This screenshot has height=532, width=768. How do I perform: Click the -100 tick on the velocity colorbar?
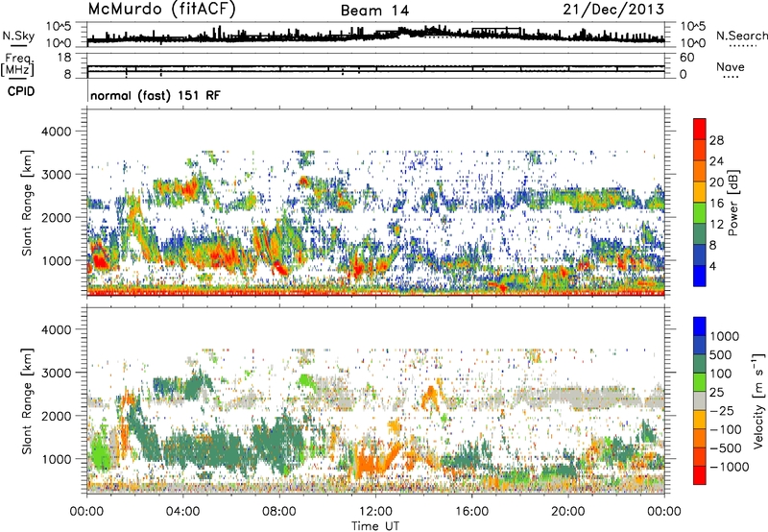tap(725, 429)
